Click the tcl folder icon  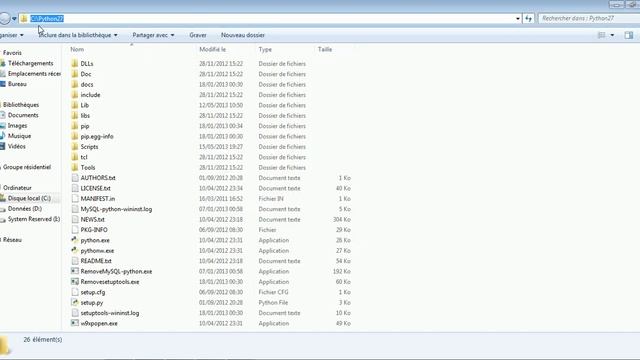(75, 157)
